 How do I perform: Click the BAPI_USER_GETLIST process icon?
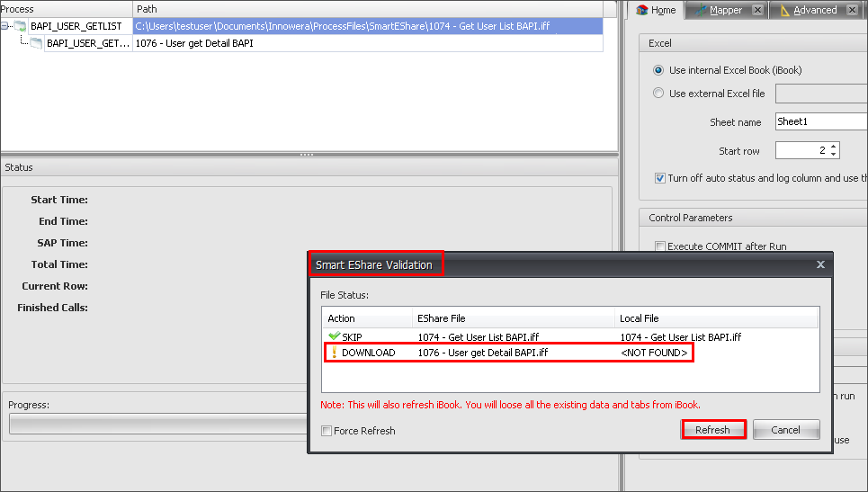(20, 26)
